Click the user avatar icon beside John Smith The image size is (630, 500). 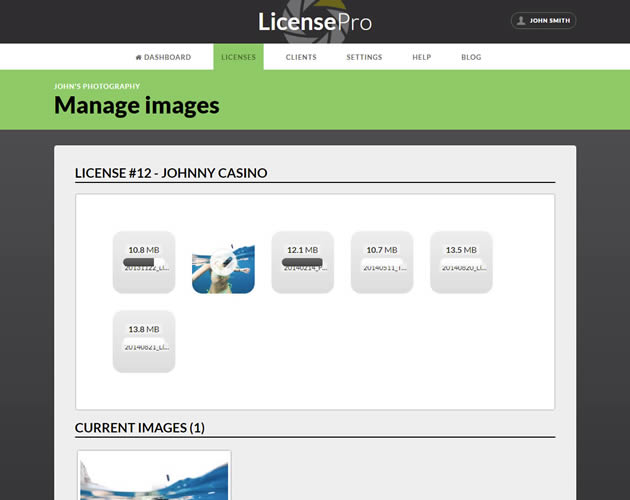coord(521,20)
